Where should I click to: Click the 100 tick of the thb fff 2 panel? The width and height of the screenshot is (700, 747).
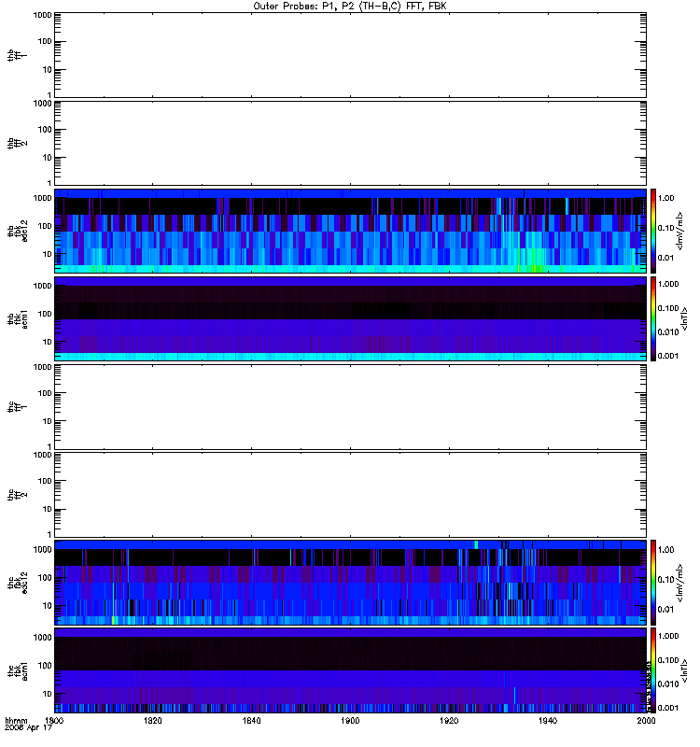44,130
